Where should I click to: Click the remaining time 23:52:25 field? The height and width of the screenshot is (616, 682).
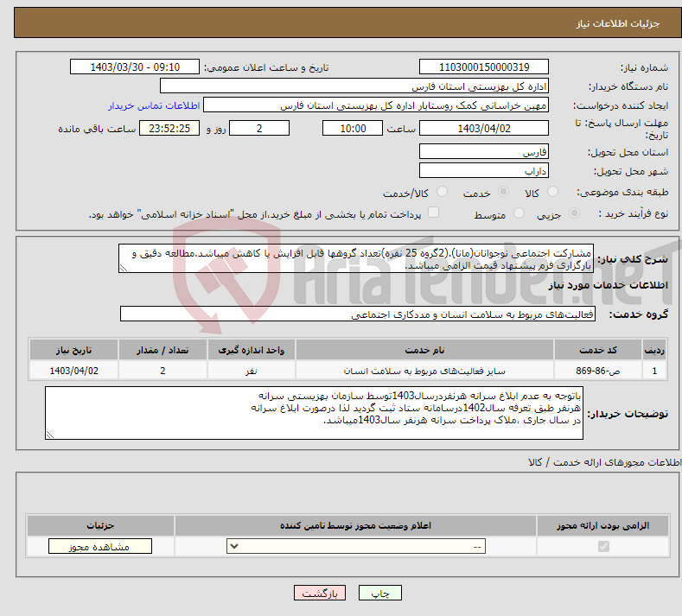(x=169, y=128)
